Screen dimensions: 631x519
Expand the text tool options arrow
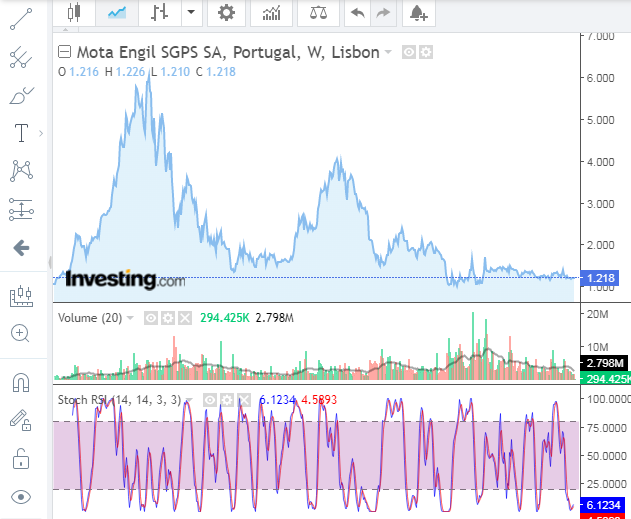click(41, 133)
